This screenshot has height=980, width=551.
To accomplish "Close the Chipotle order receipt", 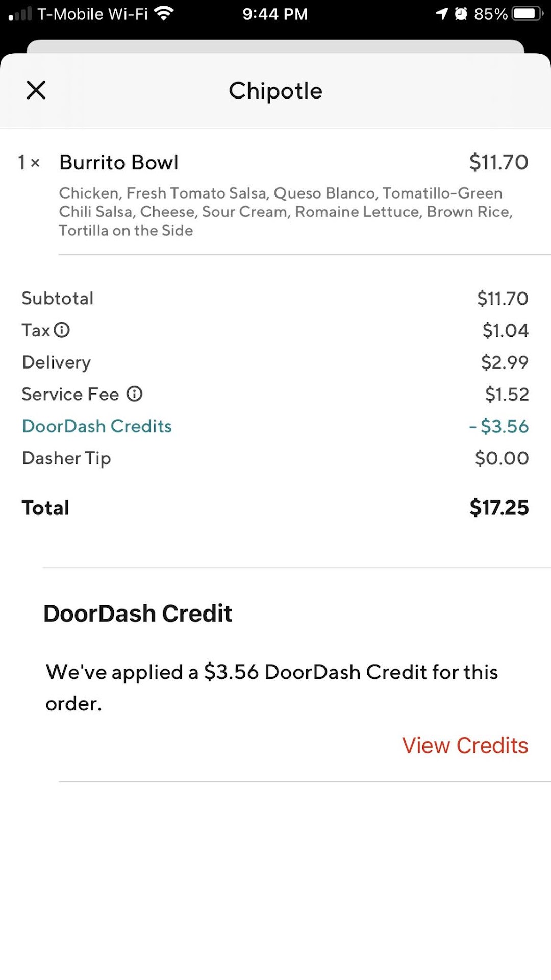I will (x=36, y=90).
